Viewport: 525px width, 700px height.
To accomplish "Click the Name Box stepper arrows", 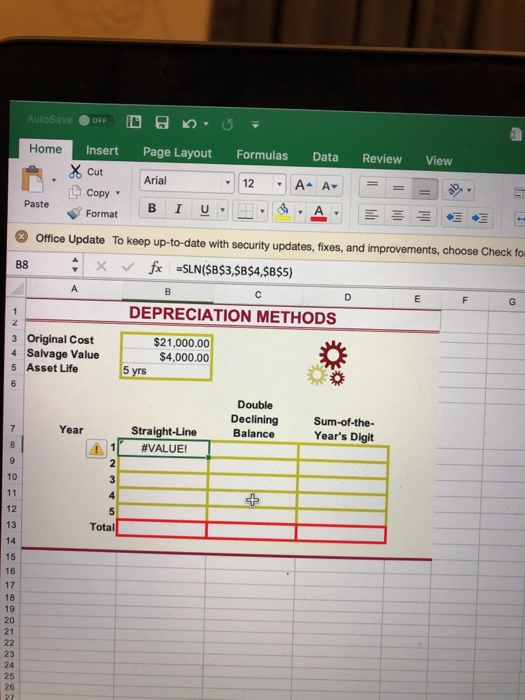I will tap(75, 265).
